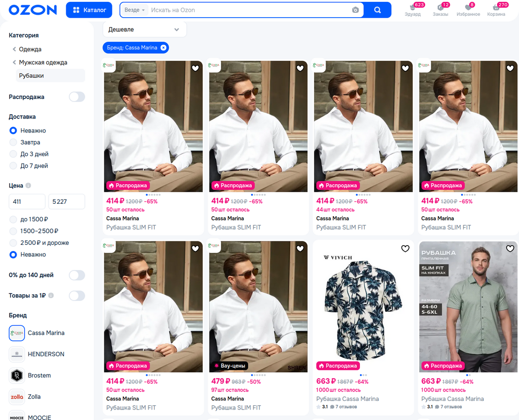This screenshot has width=519, height=420.
Task: Open the Ozon logo homepage
Action: (33, 10)
